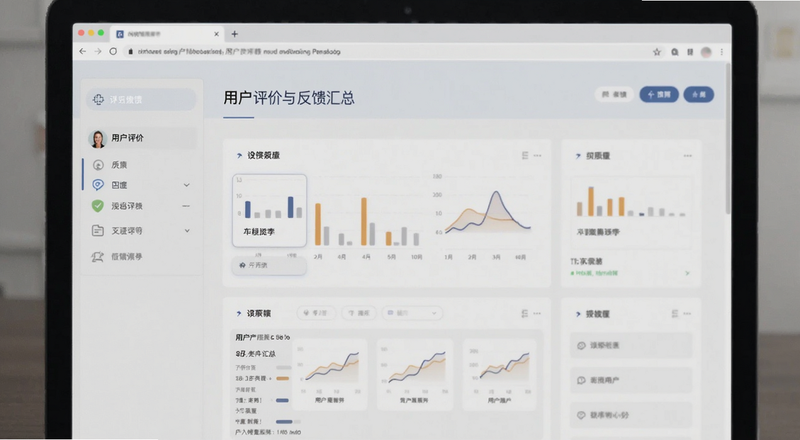The height and width of the screenshot is (440, 800).
Task: Toggle list view icon on the trend charts card
Action: pos(524,313)
